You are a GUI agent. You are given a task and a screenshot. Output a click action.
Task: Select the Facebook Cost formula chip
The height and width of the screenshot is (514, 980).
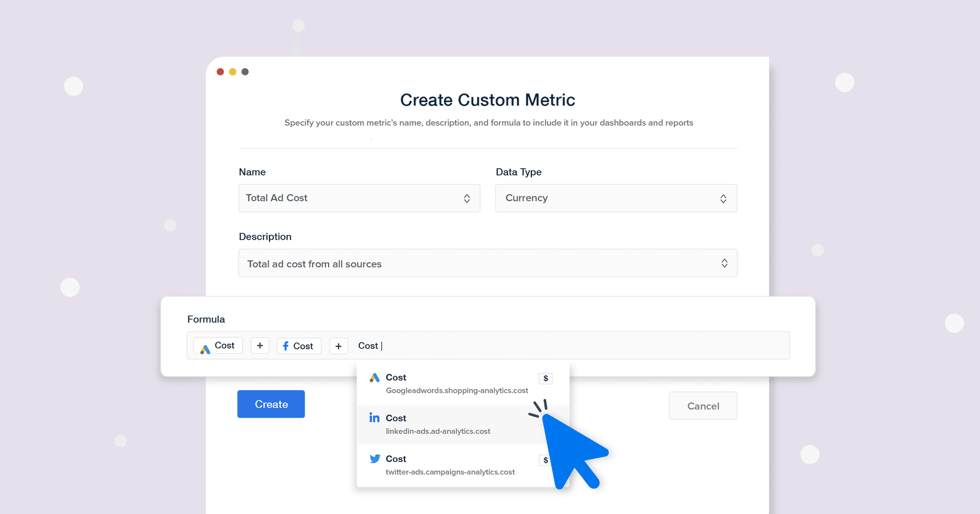(x=299, y=346)
